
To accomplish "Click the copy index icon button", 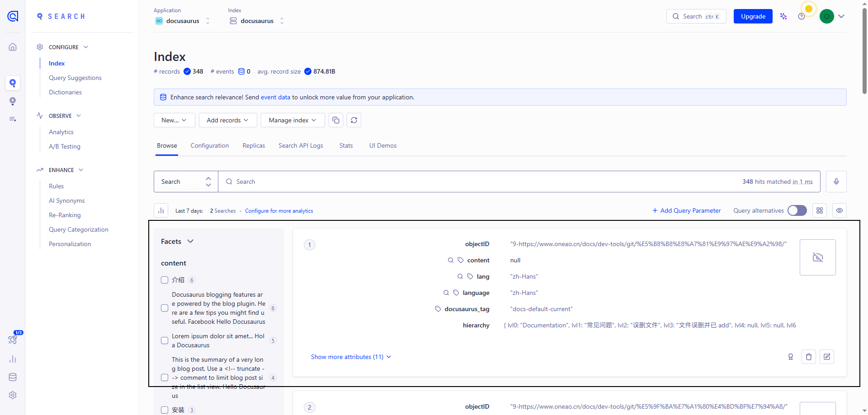I will pos(335,120).
